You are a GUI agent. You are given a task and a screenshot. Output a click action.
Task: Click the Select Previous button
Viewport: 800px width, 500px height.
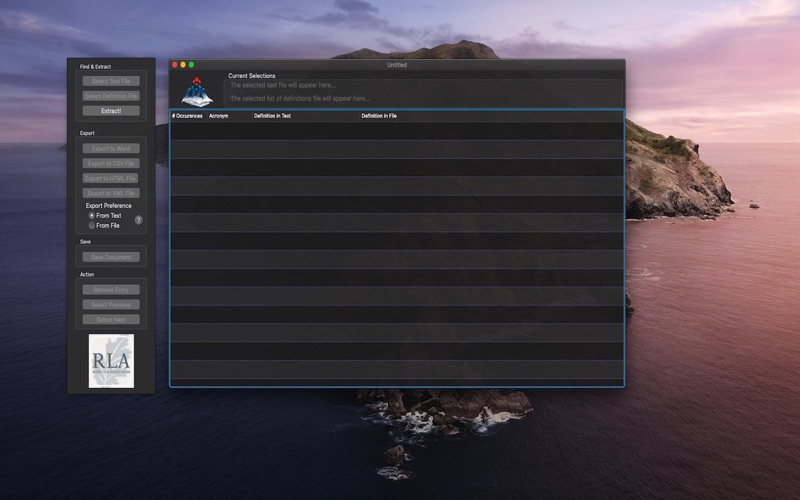point(111,305)
